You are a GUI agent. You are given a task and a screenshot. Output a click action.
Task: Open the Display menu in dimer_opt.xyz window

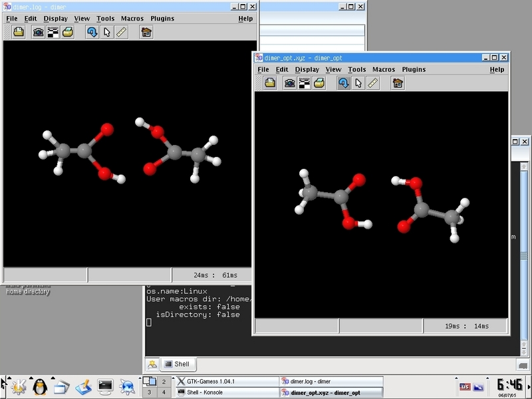click(307, 69)
